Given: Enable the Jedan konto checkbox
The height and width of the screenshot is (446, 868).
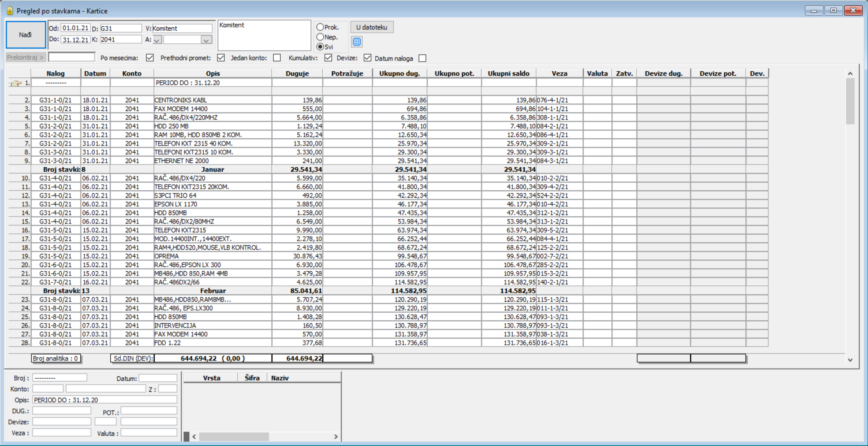Looking at the screenshot, I should pos(277,58).
